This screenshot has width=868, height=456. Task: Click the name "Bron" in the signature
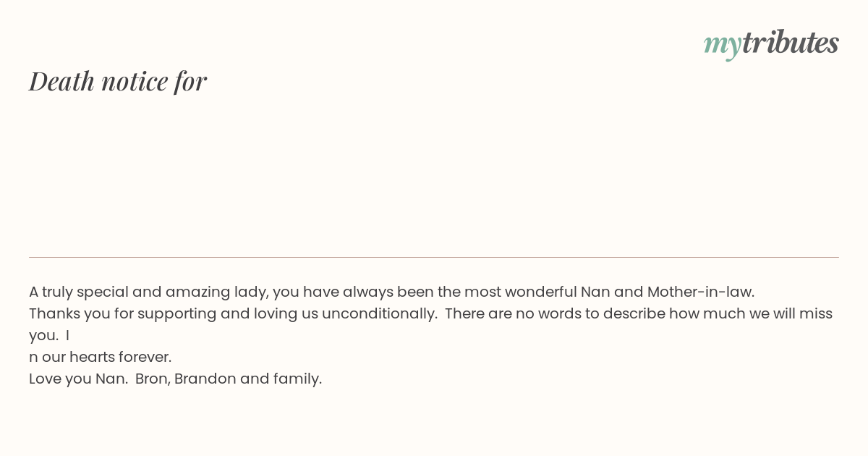(x=151, y=379)
